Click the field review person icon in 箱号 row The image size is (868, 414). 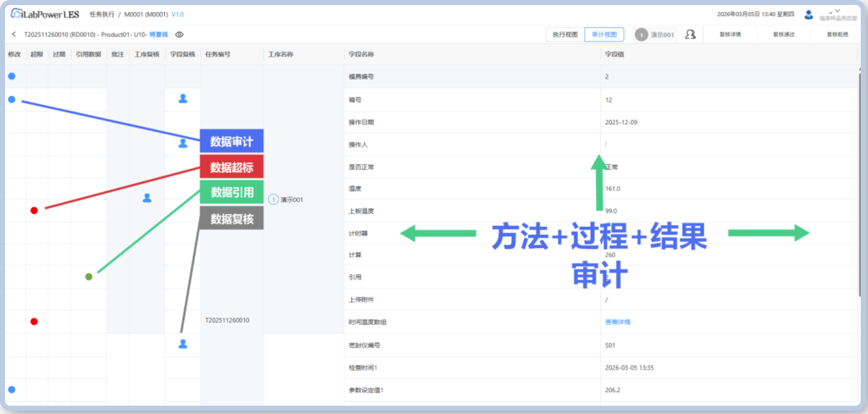(183, 99)
